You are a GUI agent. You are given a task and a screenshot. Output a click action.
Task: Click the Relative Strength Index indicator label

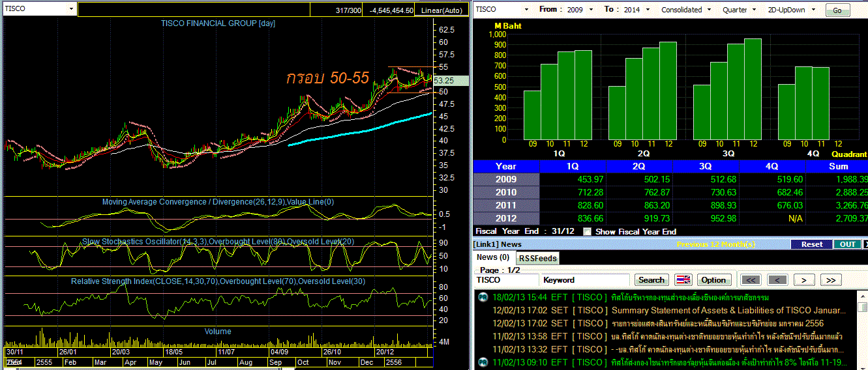coord(218,281)
